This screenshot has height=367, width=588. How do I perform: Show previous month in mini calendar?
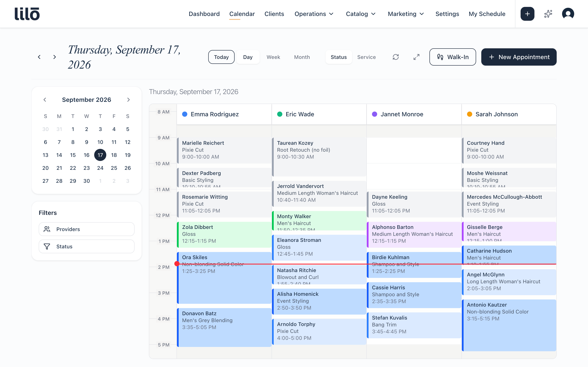coord(45,100)
